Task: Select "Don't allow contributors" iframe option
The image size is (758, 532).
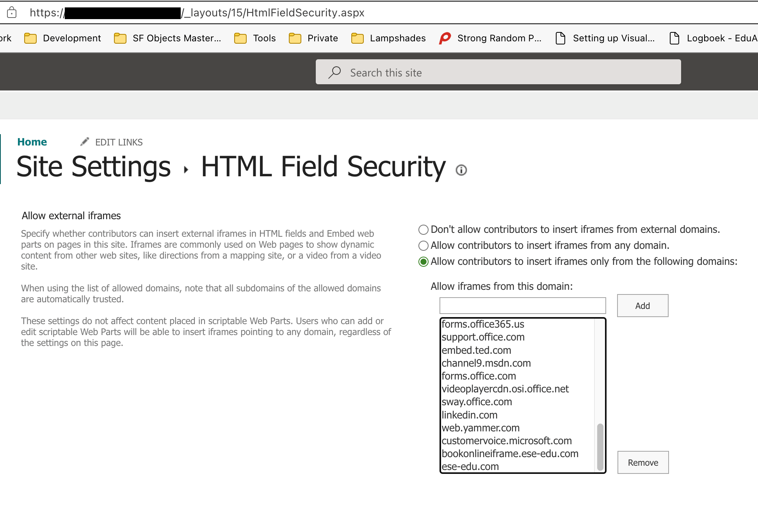Action: [x=423, y=230]
